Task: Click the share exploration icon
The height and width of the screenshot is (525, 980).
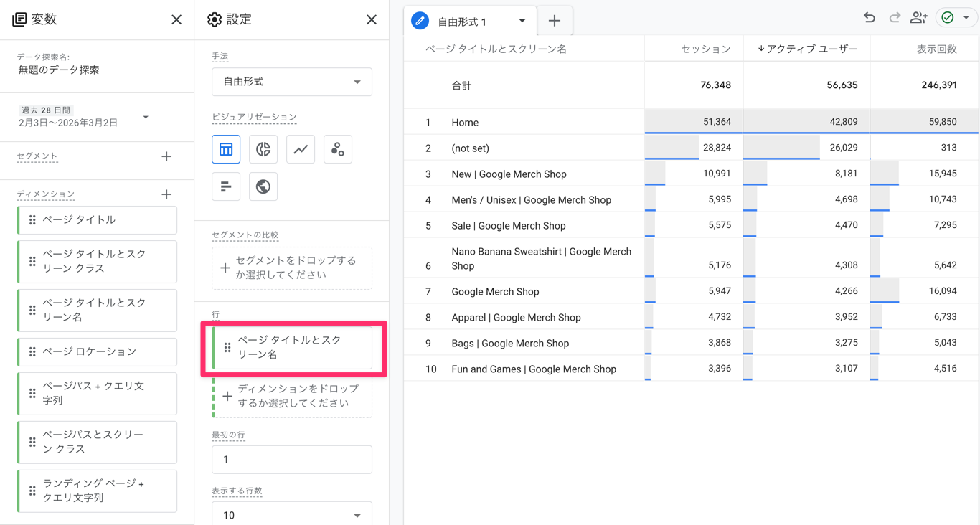Action: [918, 18]
